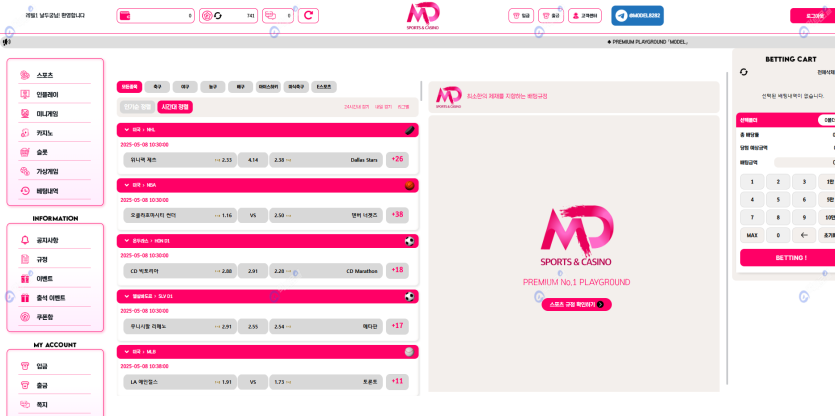Select 시간대 정렬 time sort option
The width and height of the screenshot is (835, 416).
pyautogui.click(x=175, y=107)
